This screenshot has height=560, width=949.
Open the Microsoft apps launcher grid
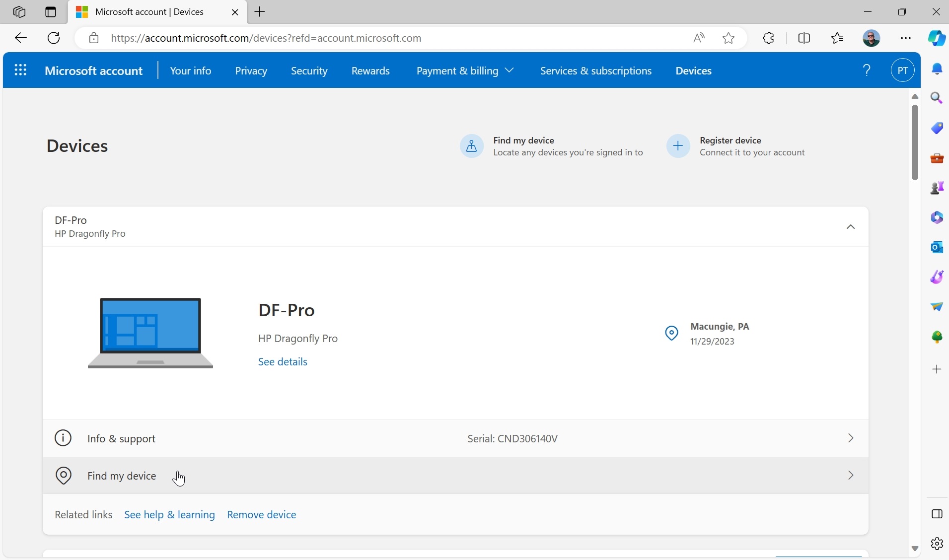click(20, 70)
